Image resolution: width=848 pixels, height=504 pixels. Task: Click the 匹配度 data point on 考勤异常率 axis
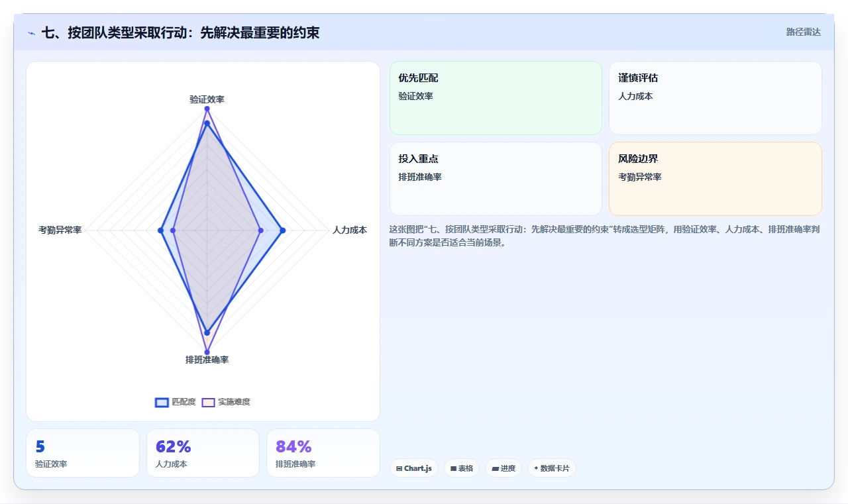(160, 230)
